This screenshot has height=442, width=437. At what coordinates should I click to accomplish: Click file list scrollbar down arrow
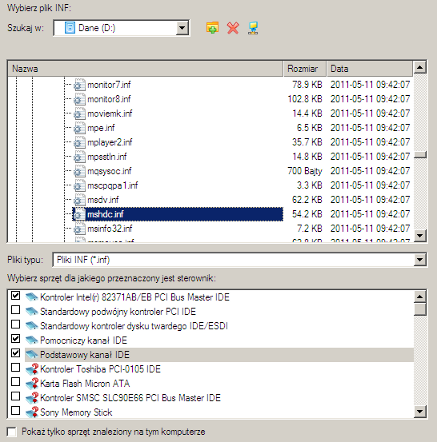click(x=420, y=235)
